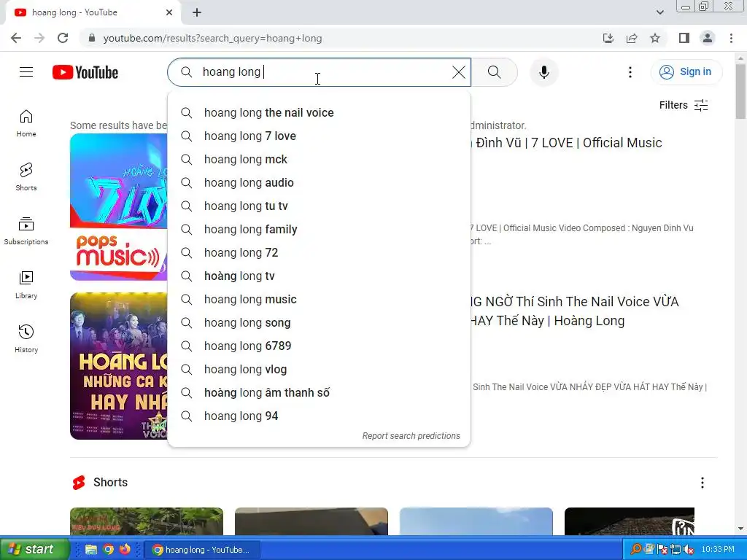747x560 pixels.
Task: Select suggestion 'hoang long family'
Action: click(x=320, y=230)
